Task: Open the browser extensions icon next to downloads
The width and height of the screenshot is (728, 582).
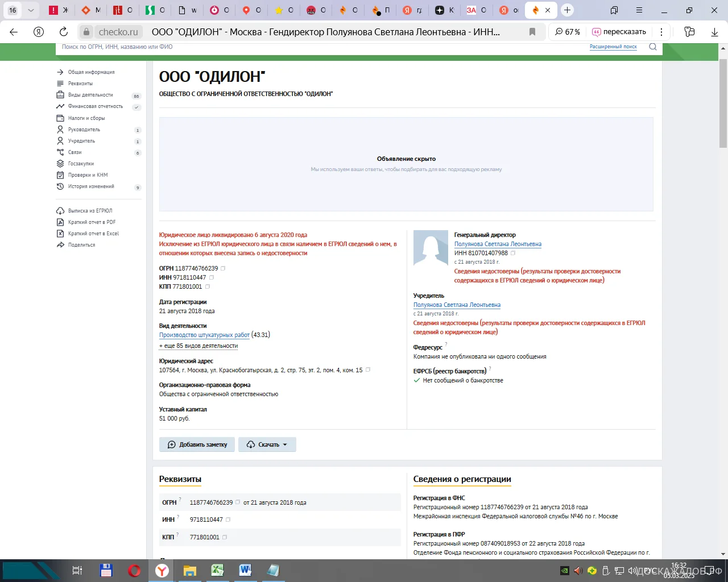Action: coord(689,32)
